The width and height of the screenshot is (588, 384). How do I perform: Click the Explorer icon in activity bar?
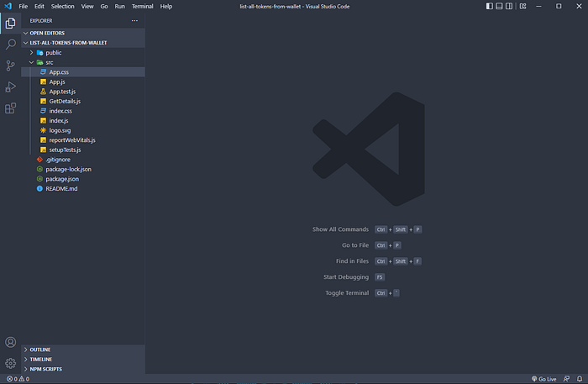(x=10, y=23)
